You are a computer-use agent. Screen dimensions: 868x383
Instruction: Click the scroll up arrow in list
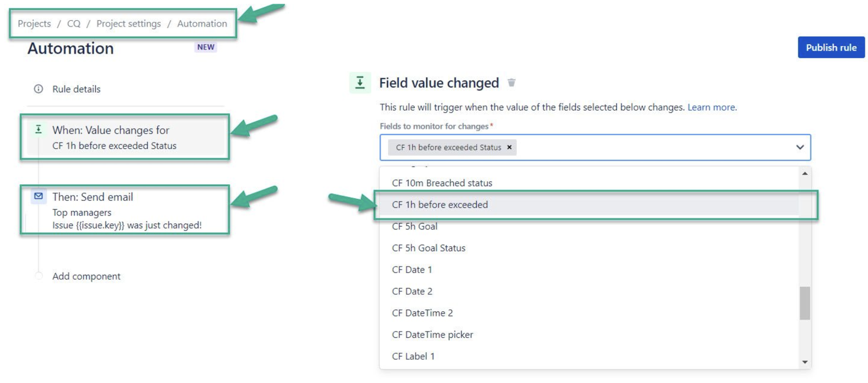(805, 173)
